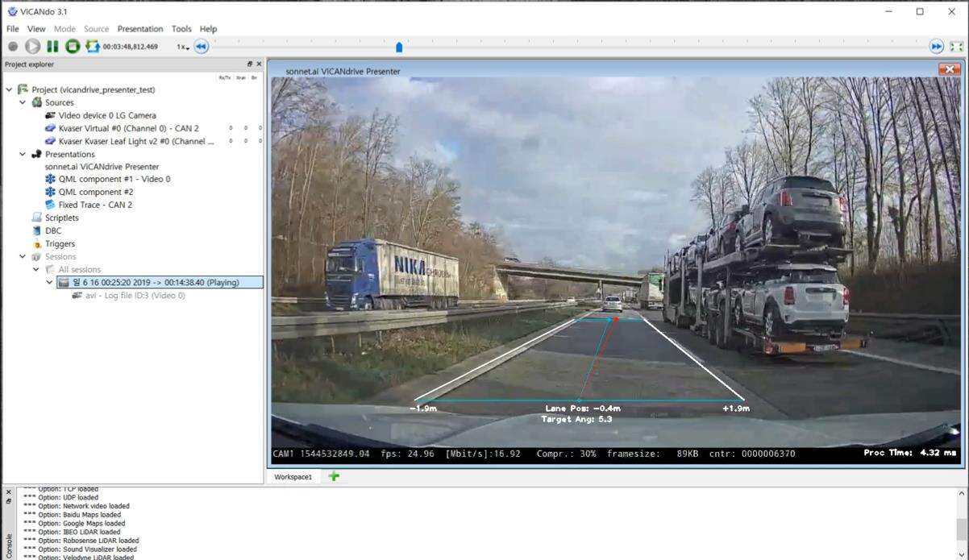The height and width of the screenshot is (560, 969).
Task: Click the fast-forward button right of the timeline
Action: coord(936,47)
